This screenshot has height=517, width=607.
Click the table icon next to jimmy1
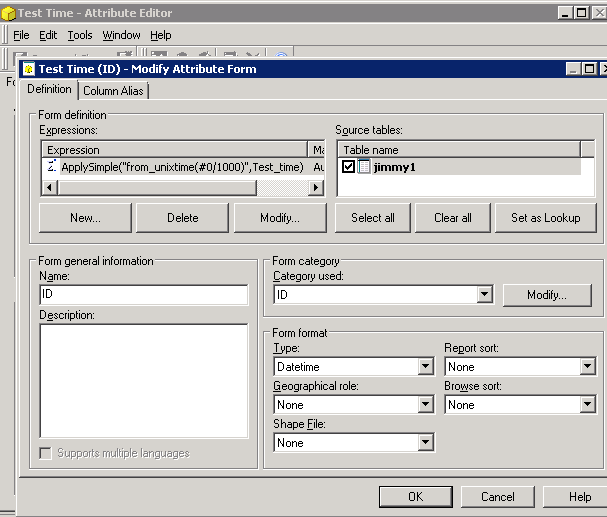point(364,167)
